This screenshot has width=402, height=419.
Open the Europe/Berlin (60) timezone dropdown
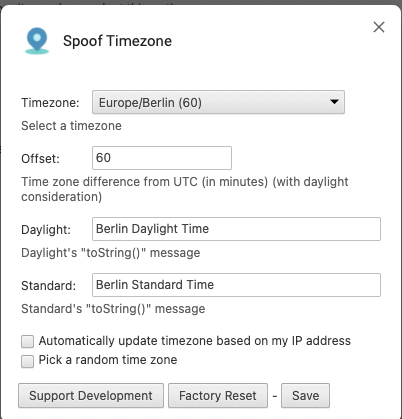point(218,102)
